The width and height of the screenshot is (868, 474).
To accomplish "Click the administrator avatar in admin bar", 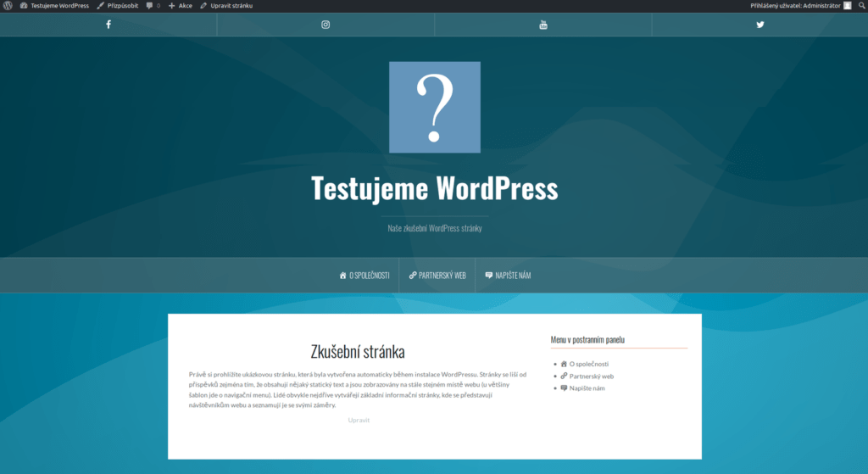I will (847, 6).
